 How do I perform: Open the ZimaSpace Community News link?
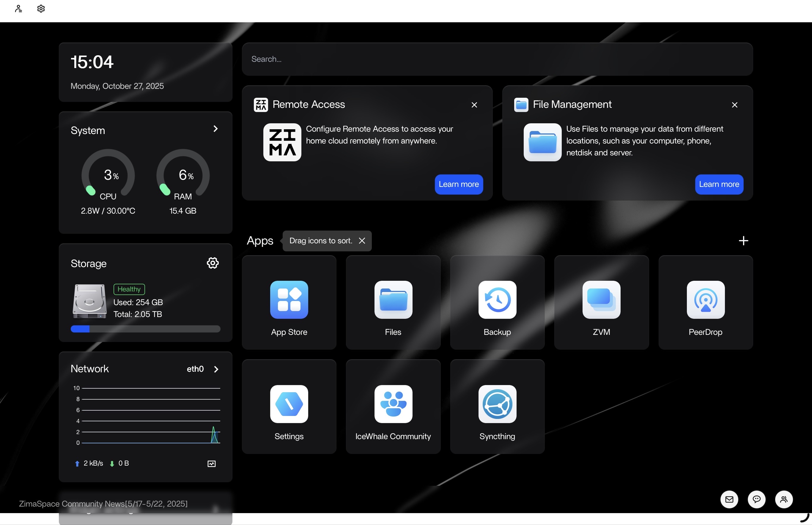[x=103, y=504]
